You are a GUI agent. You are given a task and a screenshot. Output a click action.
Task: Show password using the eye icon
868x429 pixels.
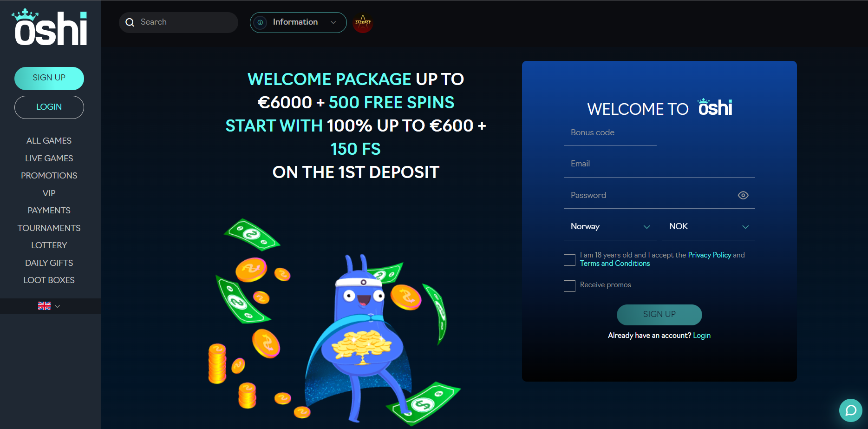click(743, 195)
